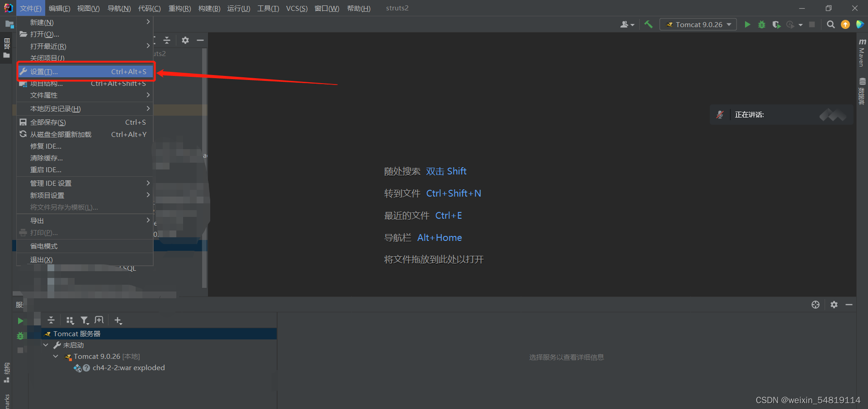The image size is (868, 409).
Task: Start debugging with the bug icon in the top toolbar
Action: click(762, 24)
